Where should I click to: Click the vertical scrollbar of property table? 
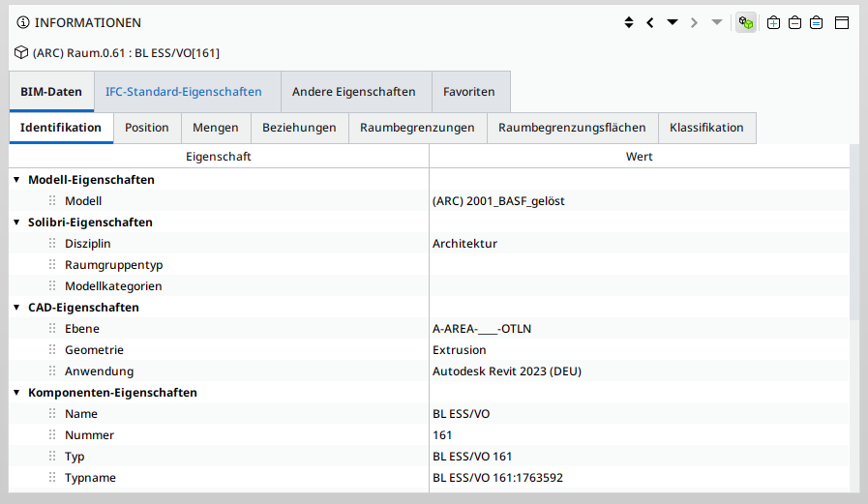[854, 232]
